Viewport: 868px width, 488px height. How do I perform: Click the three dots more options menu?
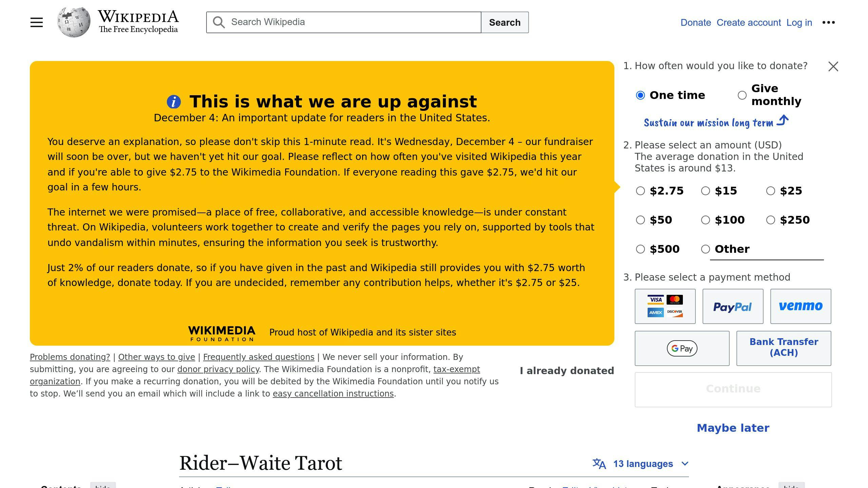tap(829, 22)
